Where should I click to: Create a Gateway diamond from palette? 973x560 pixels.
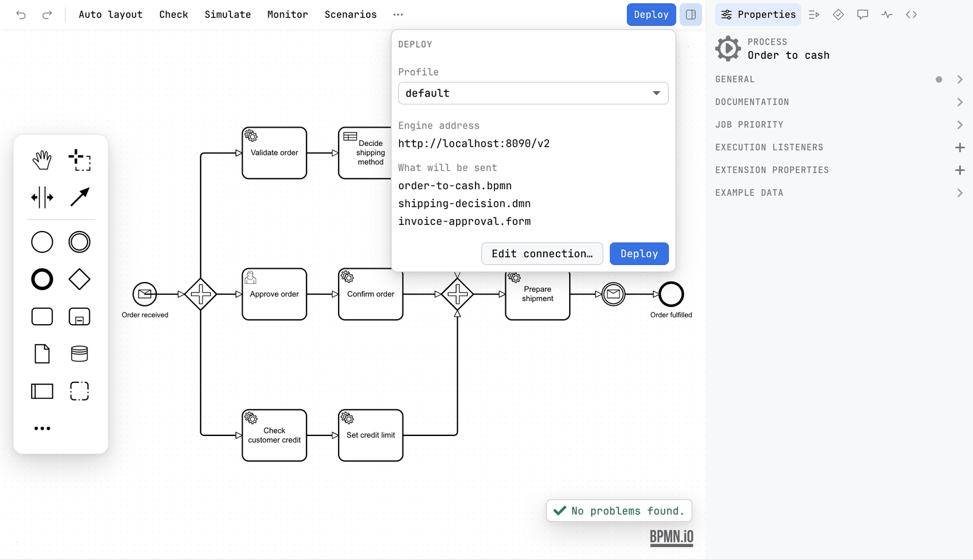tap(80, 280)
